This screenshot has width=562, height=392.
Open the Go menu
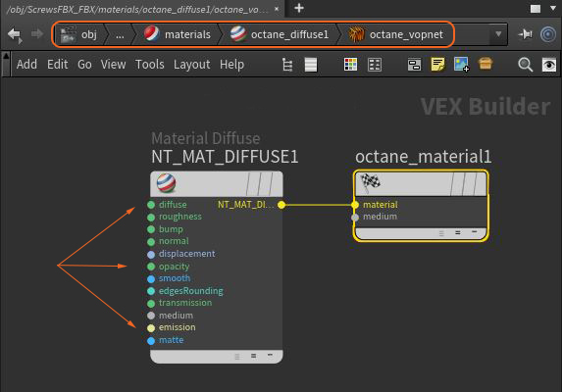84,65
